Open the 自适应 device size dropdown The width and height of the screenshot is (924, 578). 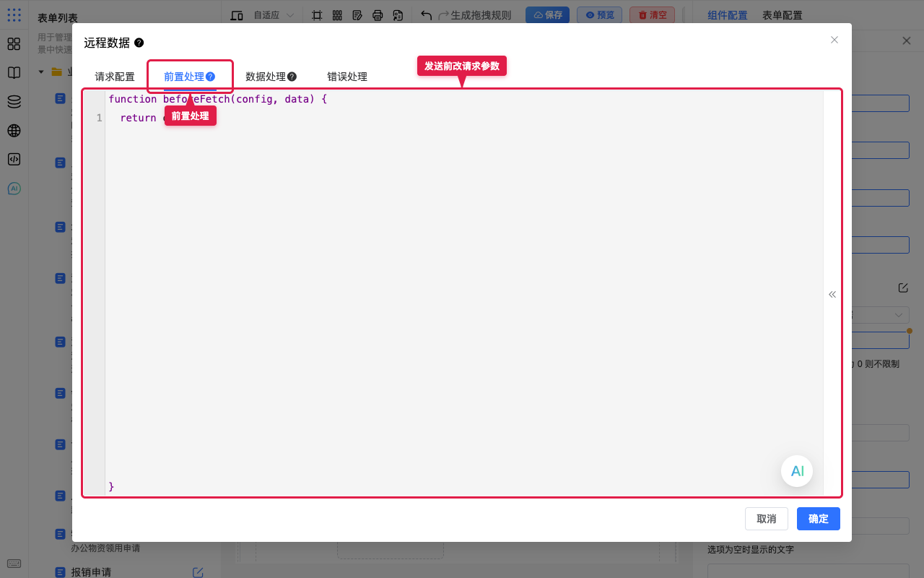pos(274,15)
